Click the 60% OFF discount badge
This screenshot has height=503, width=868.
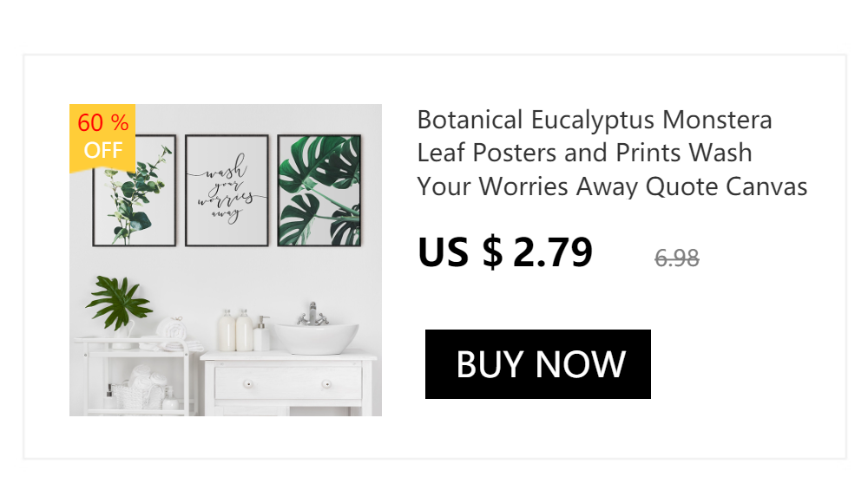click(102, 137)
